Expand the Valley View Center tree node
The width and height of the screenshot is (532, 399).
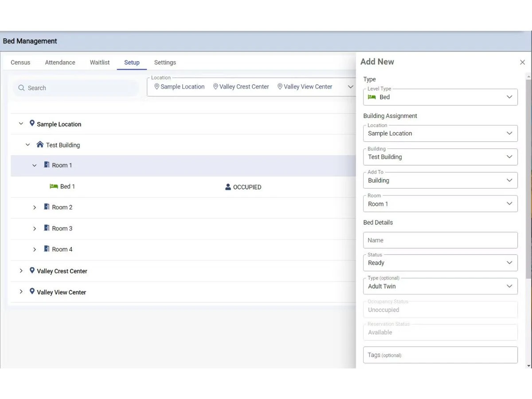21,292
